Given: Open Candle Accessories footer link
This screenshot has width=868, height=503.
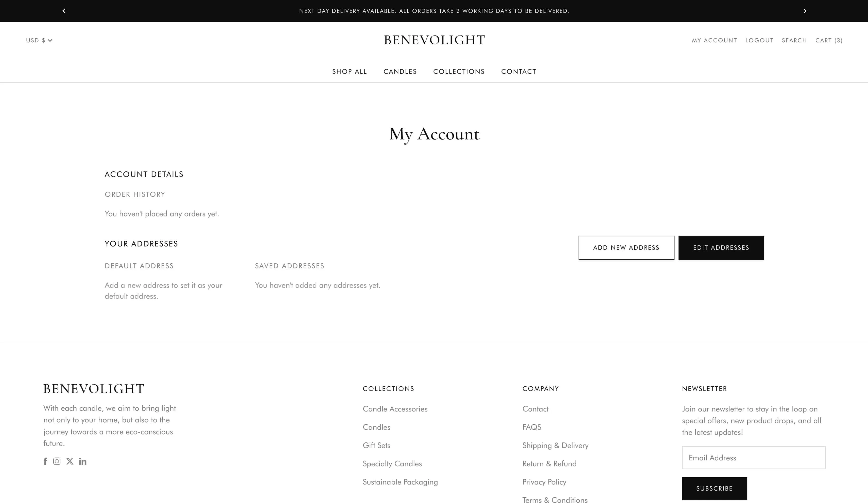Looking at the screenshot, I should 395,409.
